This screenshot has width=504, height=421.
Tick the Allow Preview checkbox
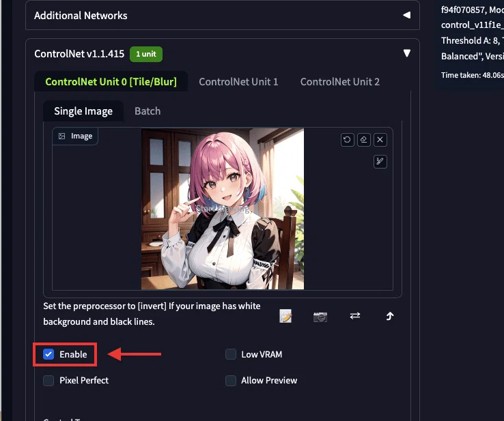click(231, 381)
